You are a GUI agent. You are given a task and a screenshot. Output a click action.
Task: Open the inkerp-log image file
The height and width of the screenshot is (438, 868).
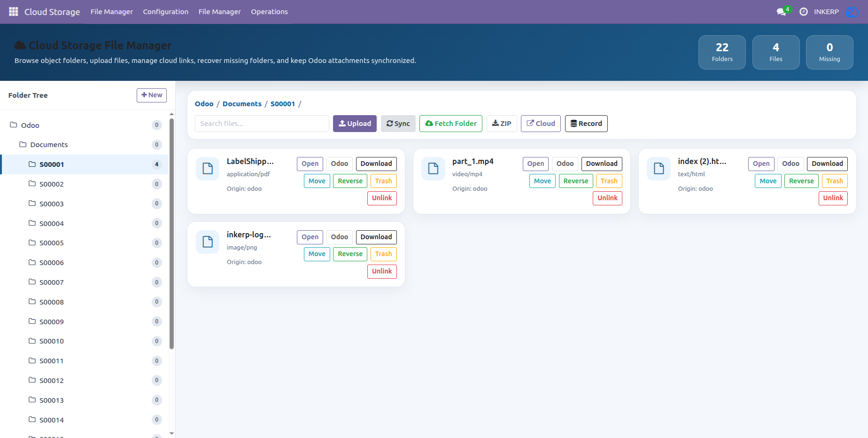click(x=310, y=237)
